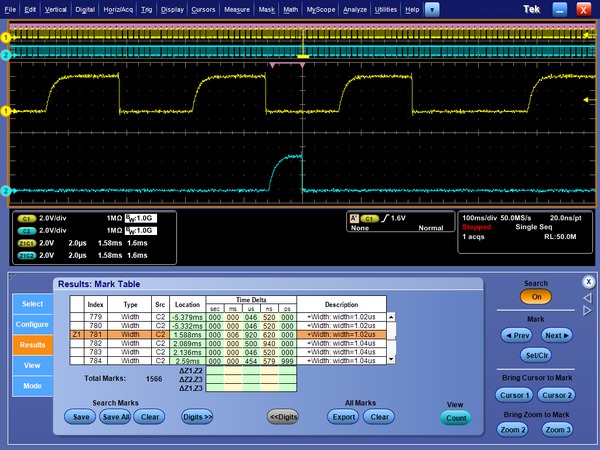Click Export under All Marks
Image resolution: width=600 pixels, height=450 pixels.
click(343, 417)
